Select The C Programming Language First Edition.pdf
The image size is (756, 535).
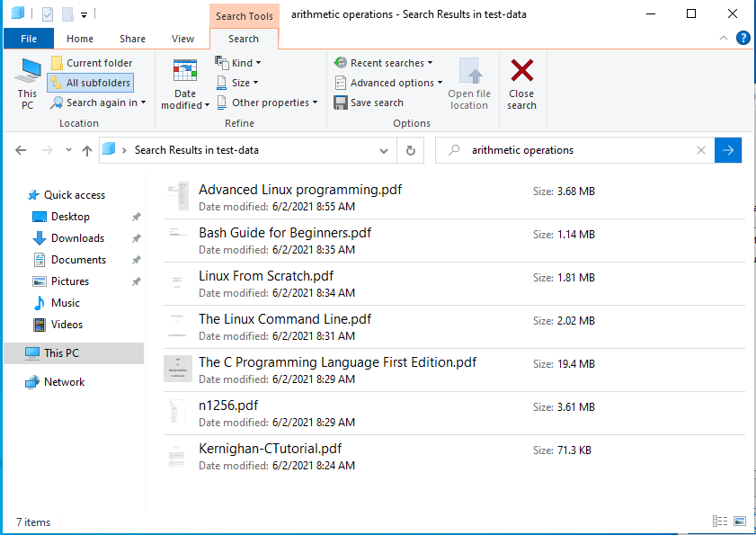pos(454,370)
